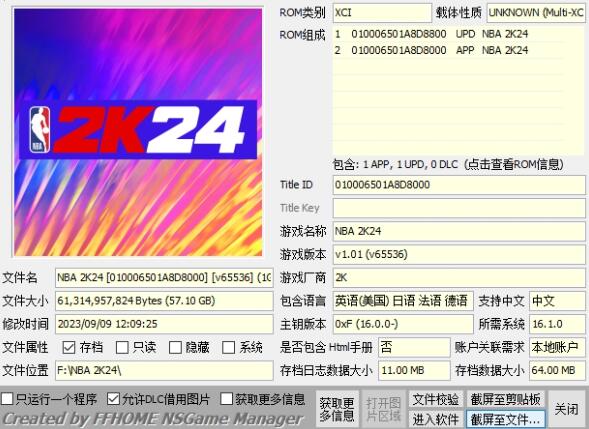Click the 账户关联需求 field 本地账户
This screenshot has height=429, width=589.
(557, 347)
